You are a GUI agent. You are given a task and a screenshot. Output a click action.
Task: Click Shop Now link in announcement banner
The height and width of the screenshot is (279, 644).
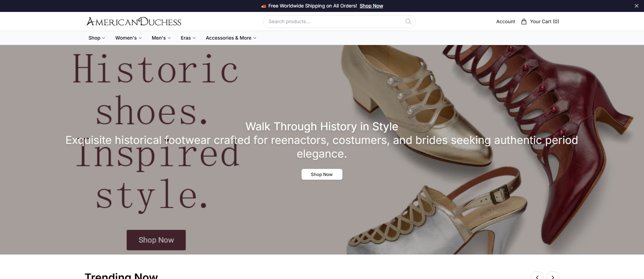(x=371, y=6)
